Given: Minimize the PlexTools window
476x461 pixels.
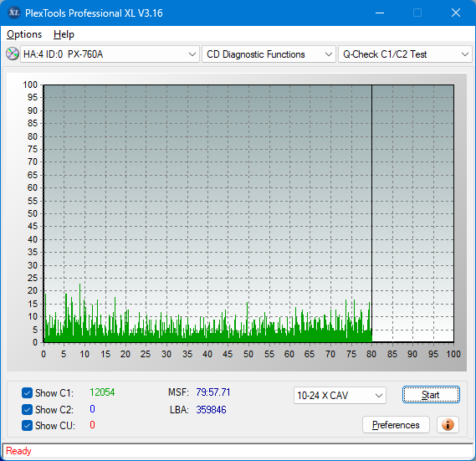Looking at the screenshot, I should point(380,13).
